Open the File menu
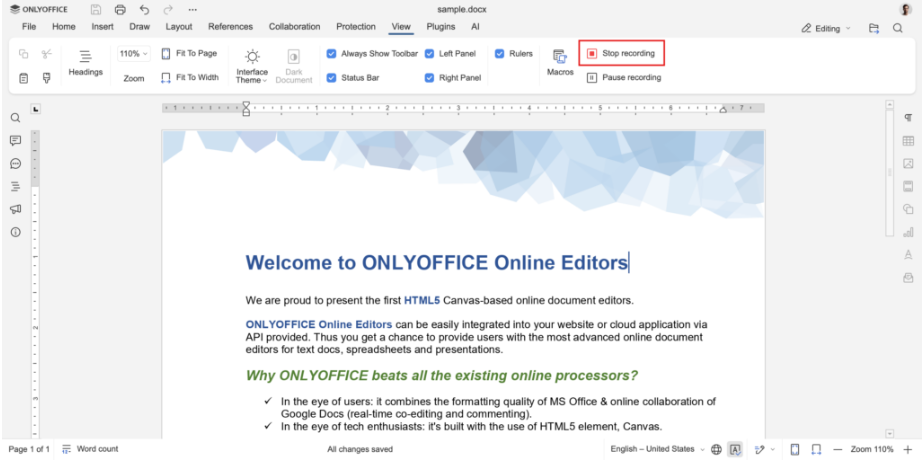This screenshot has width=922, height=467. coord(29,26)
